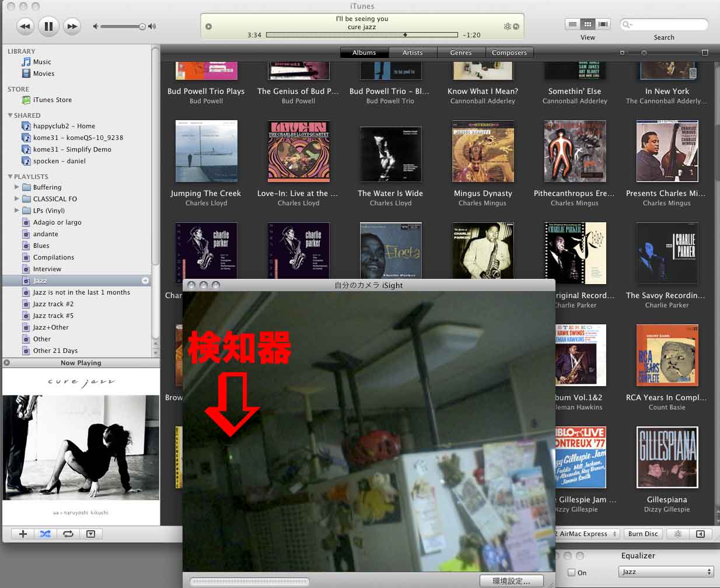The height and width of the screenshot is (588, 720).
Task: Open the Jazz track #2 playlist
Action: click(x=53, y=304)
